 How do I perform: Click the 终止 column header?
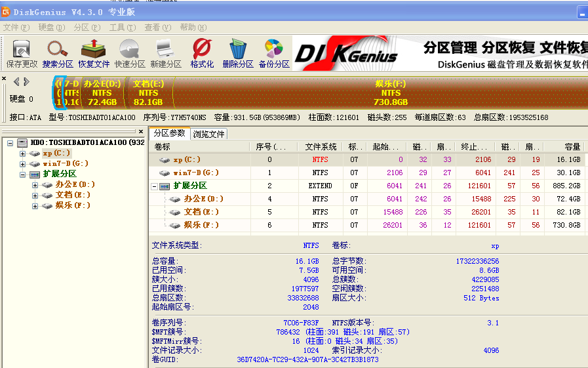475,147
